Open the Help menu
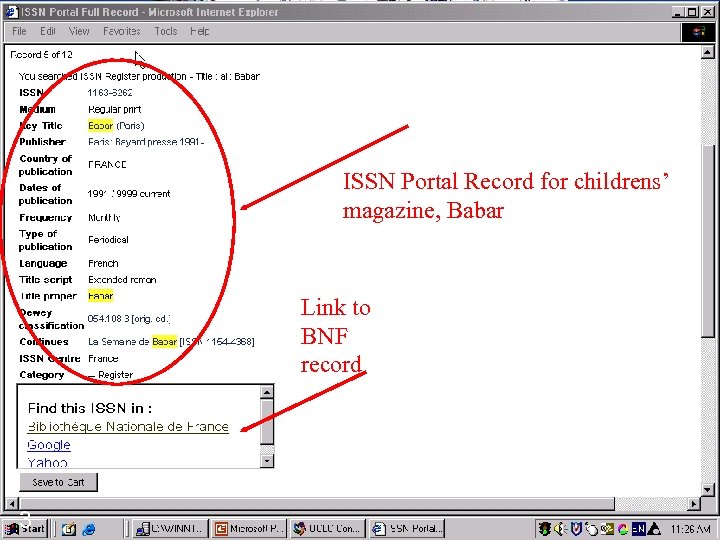The height and width of the screenshot is (540, 720). tap(200, 31)
